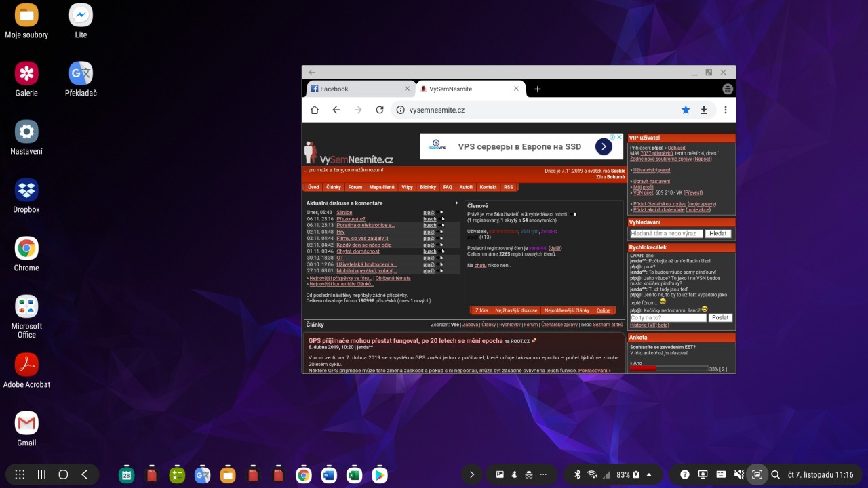Toggle mute sound icon in taskbar
The height and width of the screenshot is (488, 868).
tap(739, 474)
